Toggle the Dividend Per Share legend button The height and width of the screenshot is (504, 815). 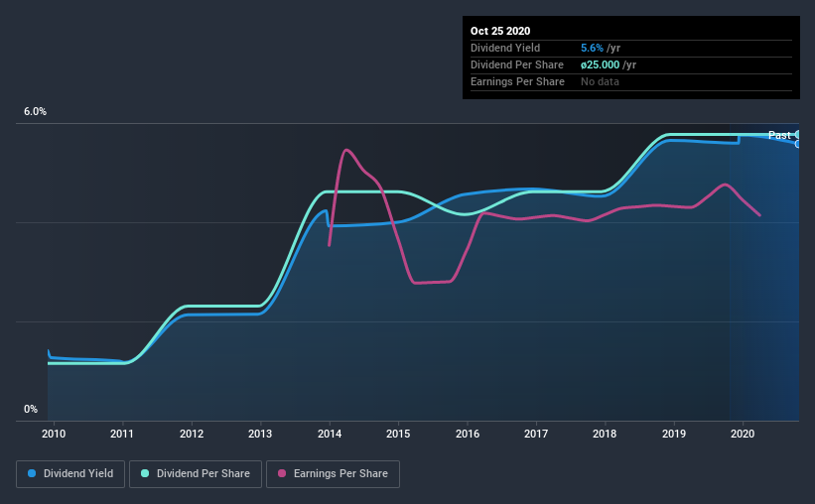click(196, 474)
